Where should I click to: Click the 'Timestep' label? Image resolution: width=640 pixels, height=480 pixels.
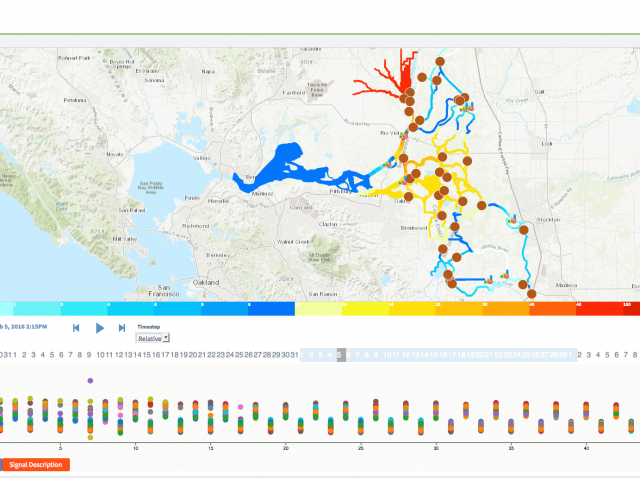click(x=149, y=327)
